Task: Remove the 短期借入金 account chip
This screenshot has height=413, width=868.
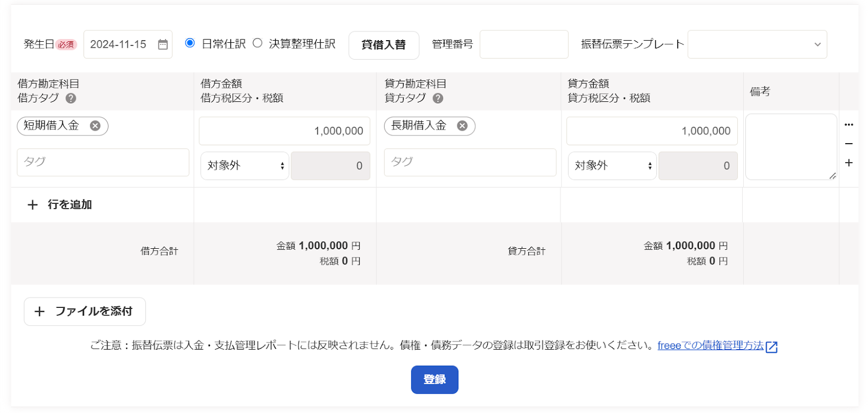Action: (x=95, y=126)
